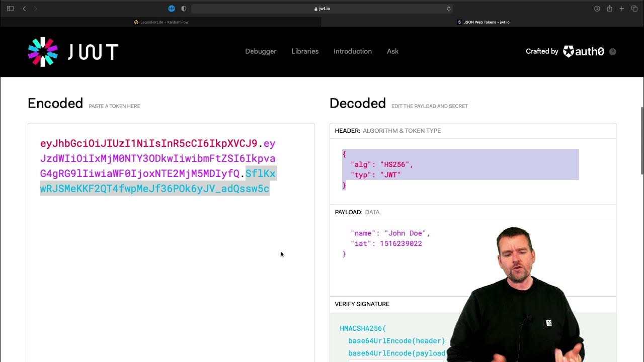Click the help question mark icon
This screenshot has height=362, width=644.
[612, 52]
